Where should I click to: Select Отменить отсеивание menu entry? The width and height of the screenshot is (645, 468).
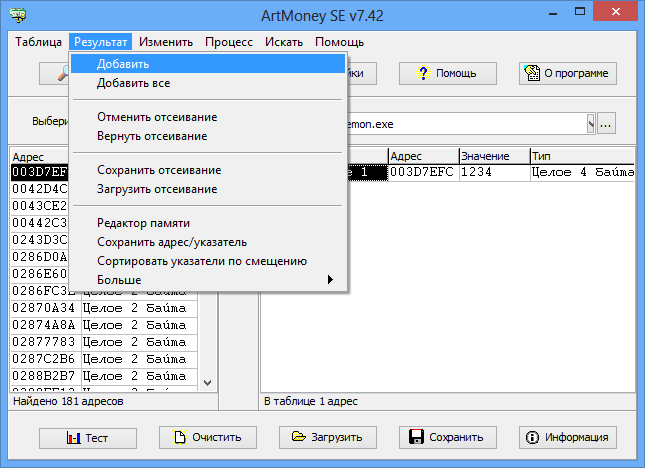pos(208,117)
